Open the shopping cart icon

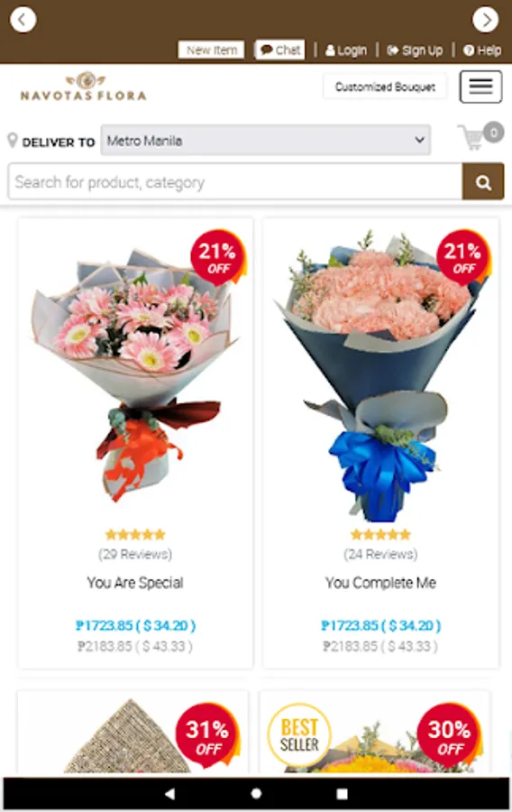(471, 138)
